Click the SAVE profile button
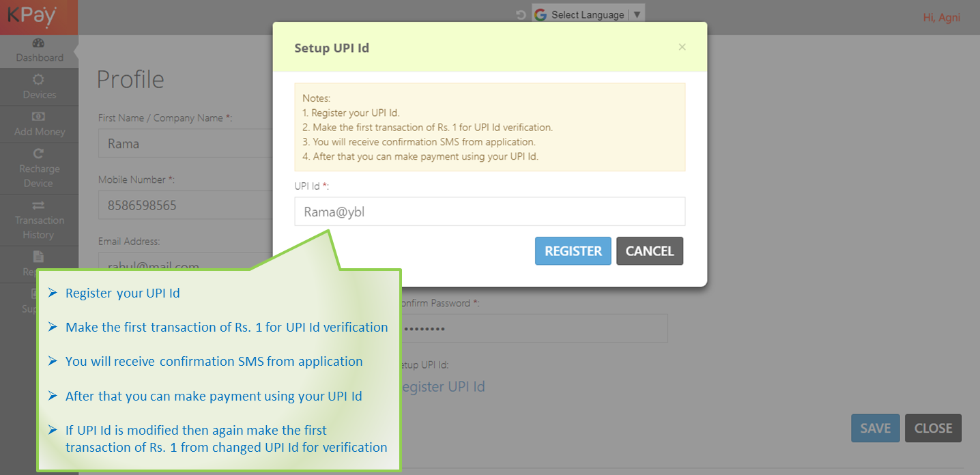The width and height of the screenshot is (980, 475). 875,428
